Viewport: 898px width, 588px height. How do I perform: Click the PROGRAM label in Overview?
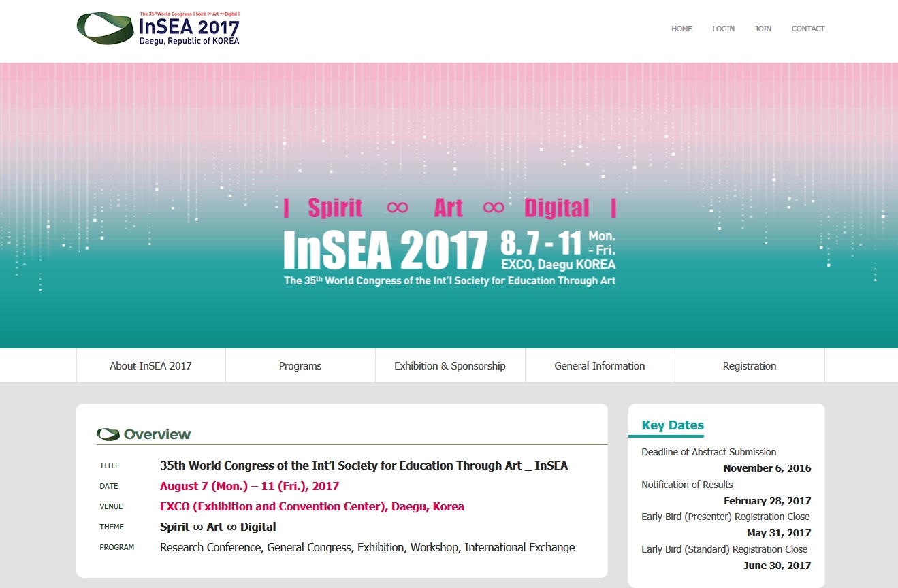pyautogui.click(x=117, y=547)
